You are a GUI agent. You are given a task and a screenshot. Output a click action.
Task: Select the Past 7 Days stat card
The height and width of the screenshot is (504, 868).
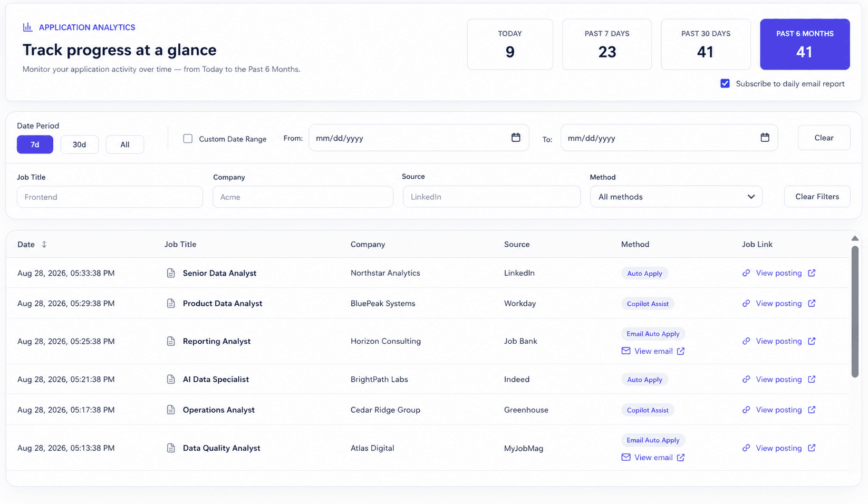point(607,44)
